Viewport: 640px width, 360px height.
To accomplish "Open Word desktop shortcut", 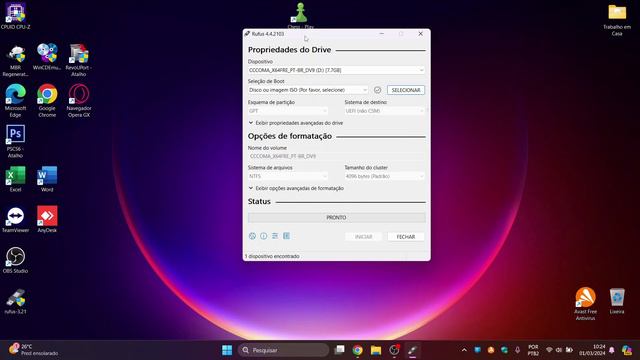I will click(47, 179).
